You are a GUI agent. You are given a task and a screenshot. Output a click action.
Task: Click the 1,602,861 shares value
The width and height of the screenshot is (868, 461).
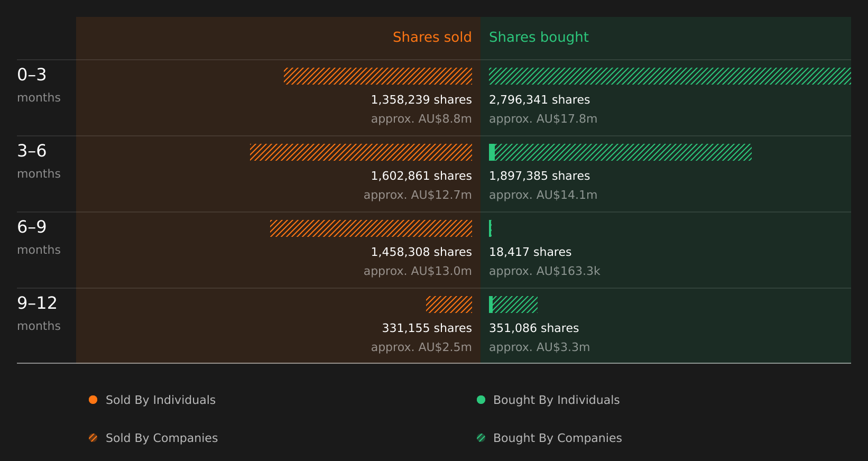tap(421, 176)
